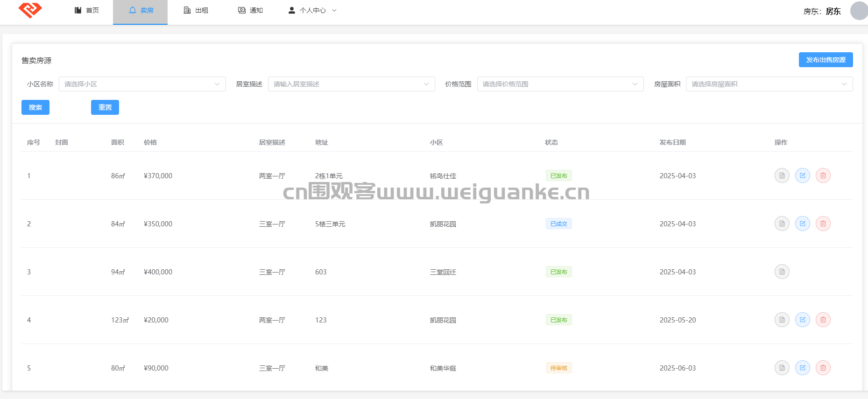868x399 pixels.
Task: Open the 房屋面积 dropdown
Action: pyautogui.click(x=769, y=84)
